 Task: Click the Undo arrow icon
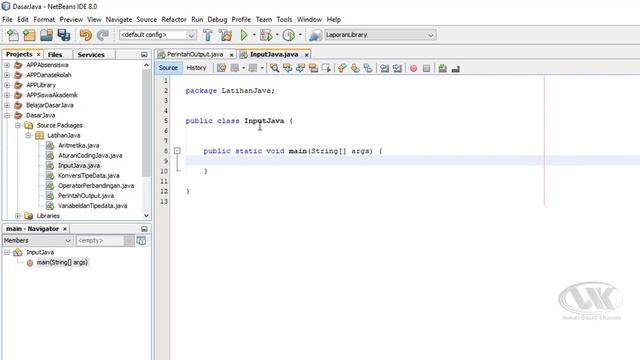click(86, 35)
